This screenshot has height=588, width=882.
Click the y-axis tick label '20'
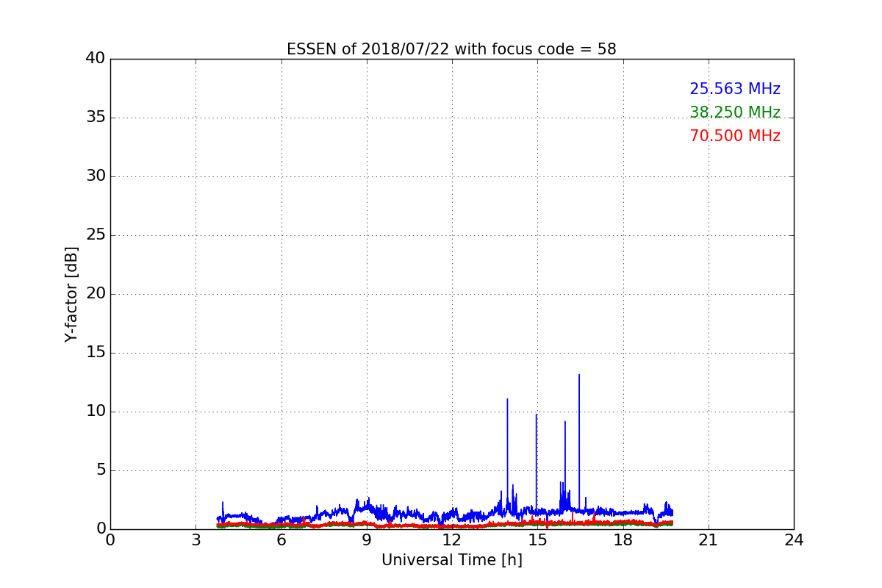pyautogui.click(x=96, y=294)
